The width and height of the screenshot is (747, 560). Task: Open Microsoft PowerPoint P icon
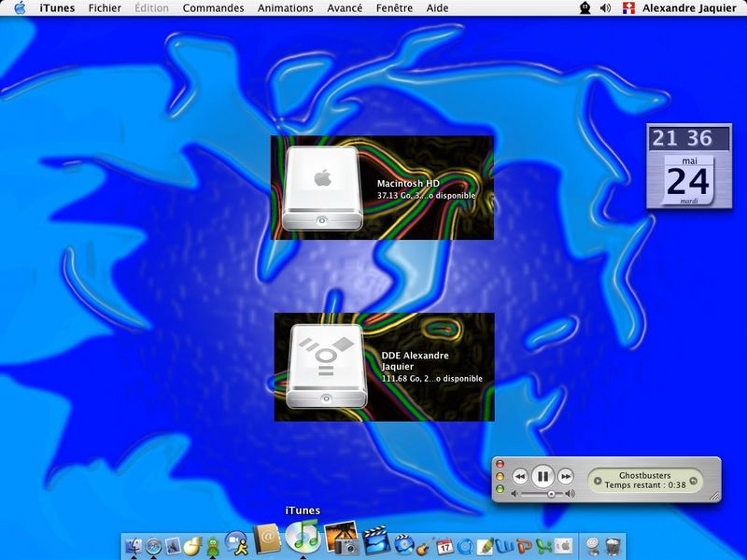pos(524,546)
